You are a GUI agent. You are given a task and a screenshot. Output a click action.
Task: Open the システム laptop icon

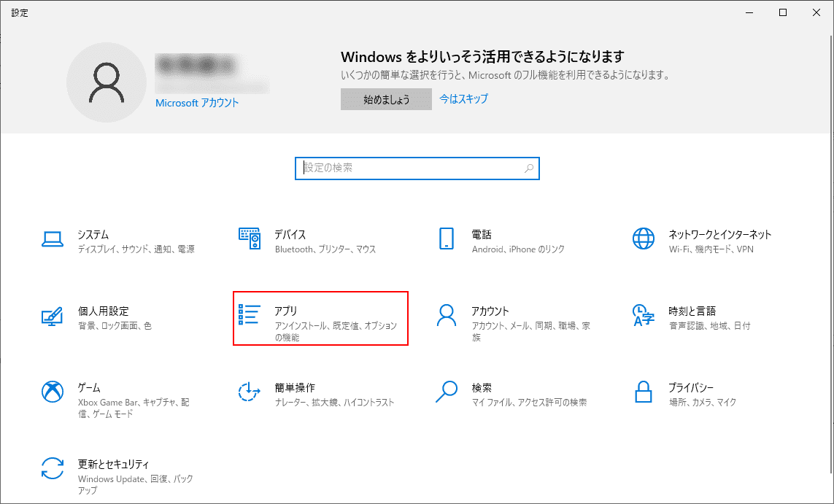coord(52,239)
